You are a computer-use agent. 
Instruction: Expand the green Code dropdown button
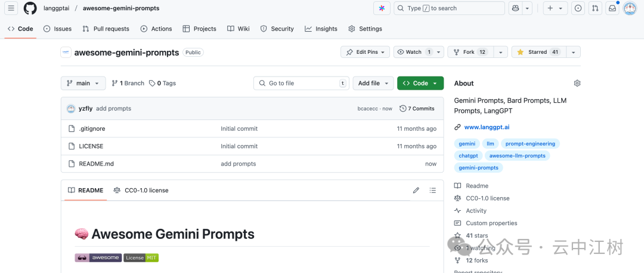click(x=420, y=84)
